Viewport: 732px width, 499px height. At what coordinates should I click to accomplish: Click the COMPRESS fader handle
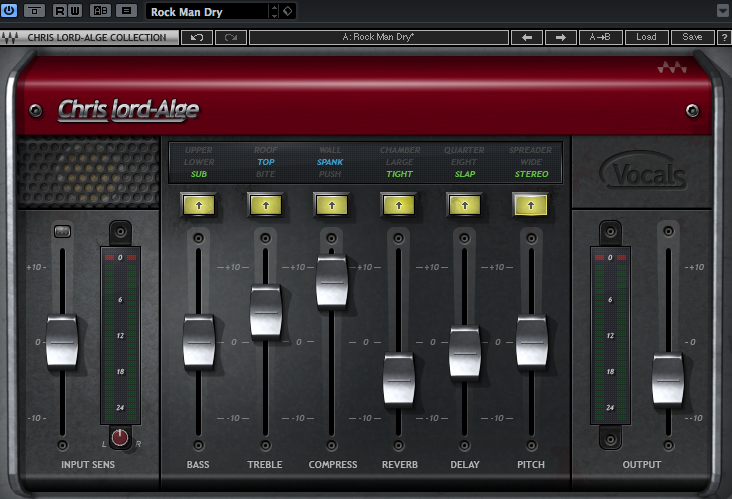click(332, 282)
